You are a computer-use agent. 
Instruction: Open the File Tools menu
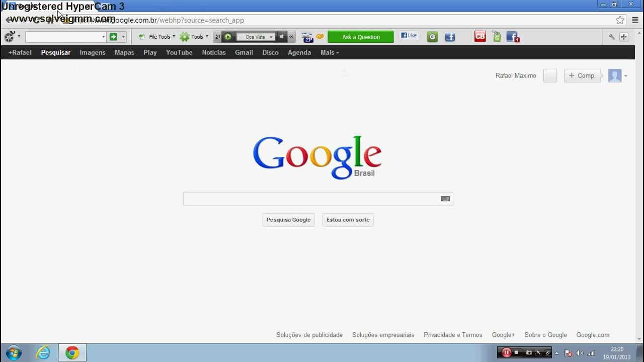pyautogui.click(x=157, y=37)
